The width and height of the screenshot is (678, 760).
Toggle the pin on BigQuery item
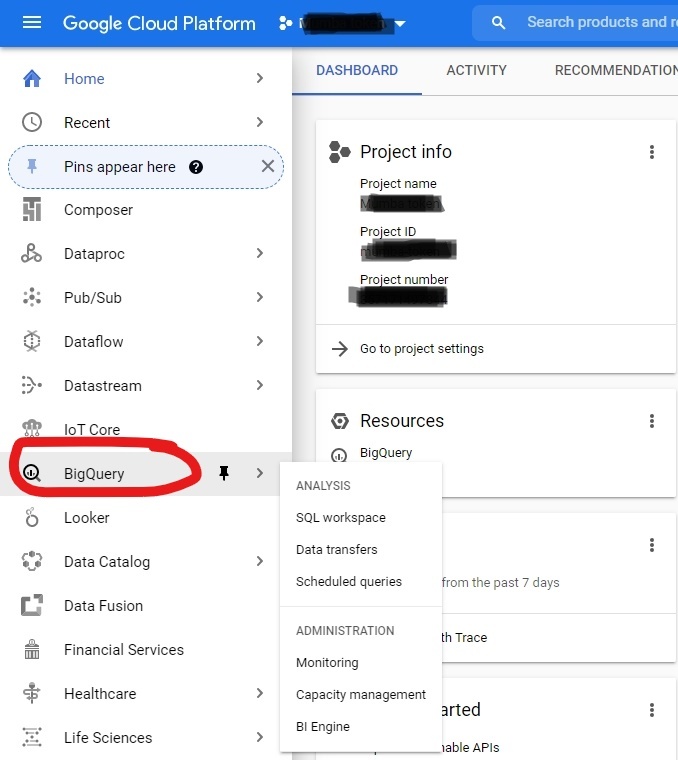224,473
